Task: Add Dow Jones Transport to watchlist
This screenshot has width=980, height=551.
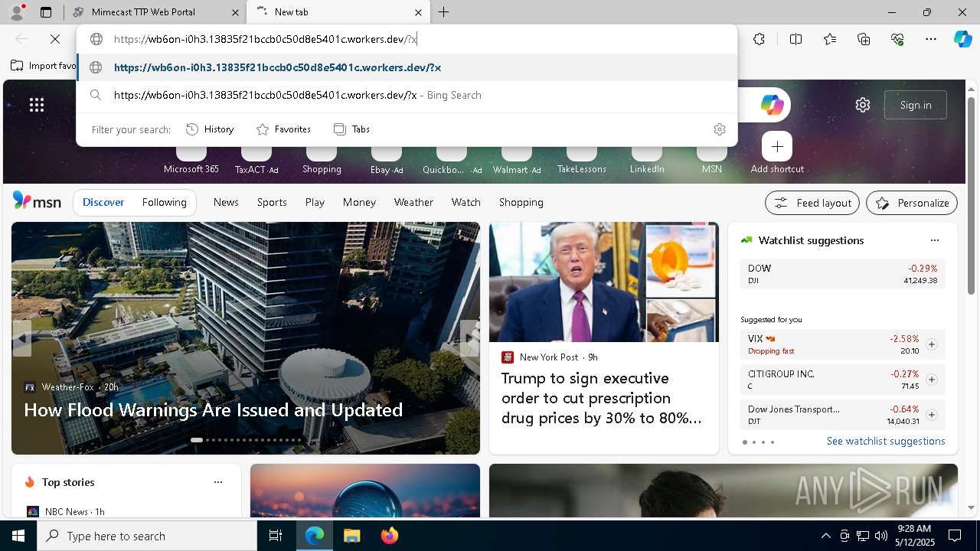Action: coord(931,415)
